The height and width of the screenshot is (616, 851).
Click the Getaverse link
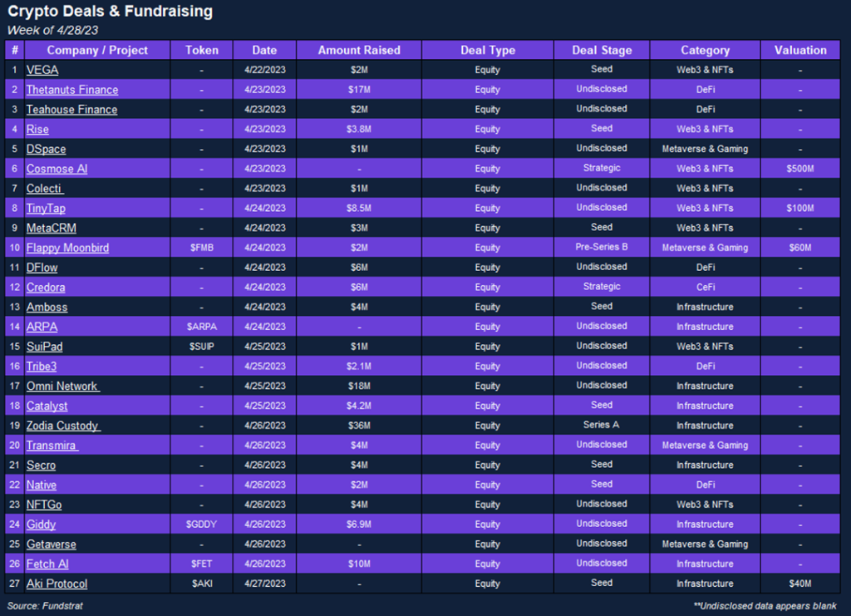(x=52, y=545)
